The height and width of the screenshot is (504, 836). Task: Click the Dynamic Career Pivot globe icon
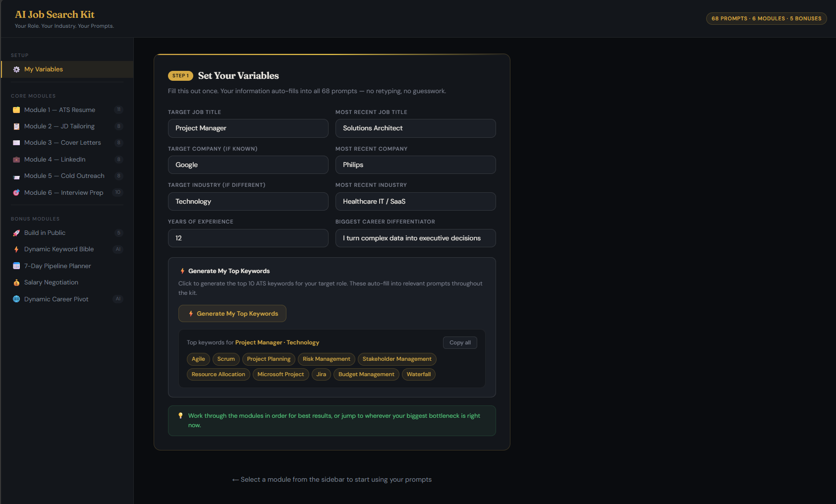click(16, 299)
